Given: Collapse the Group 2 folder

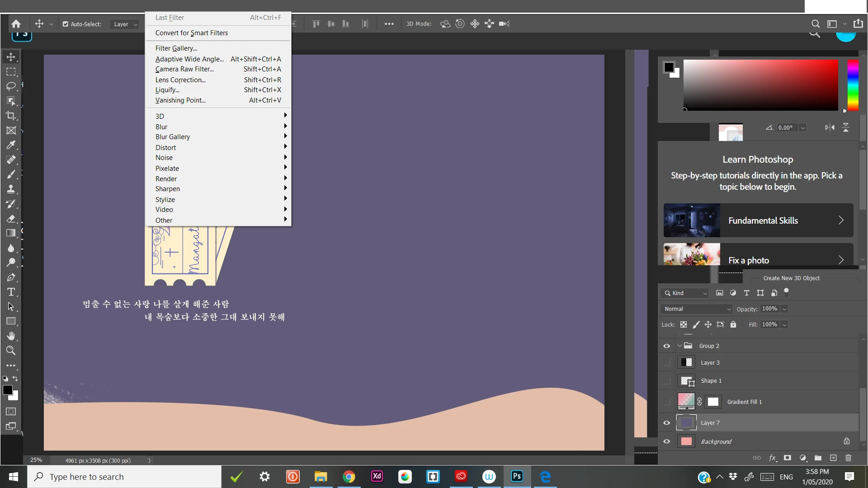Looking at the screenshot, I should [x=679, y=346].
